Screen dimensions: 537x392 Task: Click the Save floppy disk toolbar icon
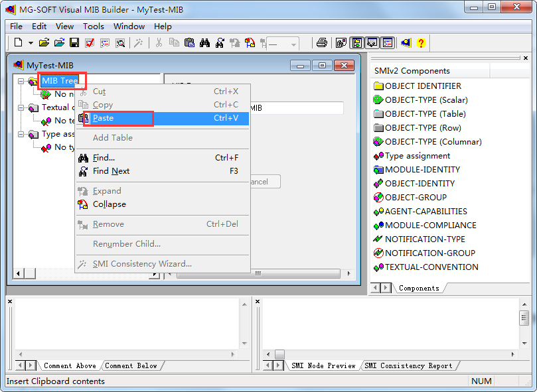click(x=74, y=43)
